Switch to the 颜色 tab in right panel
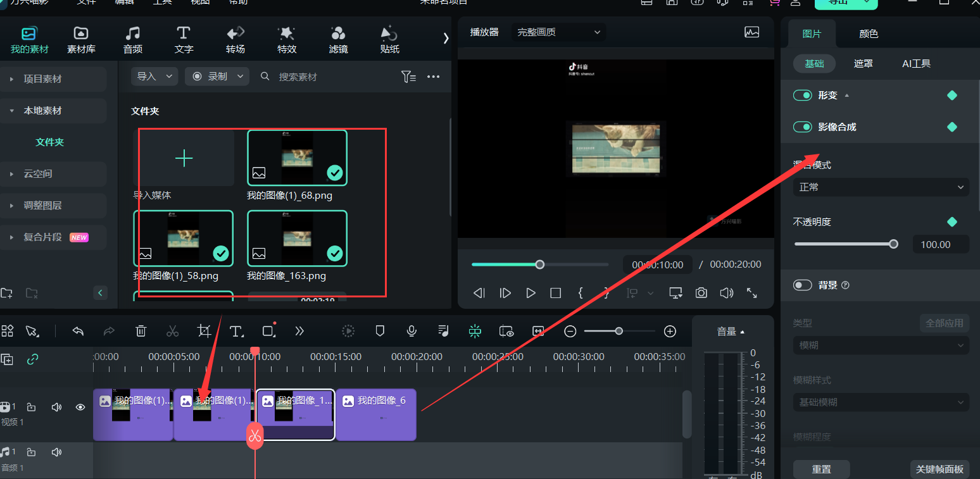The image size is (980, 479). click(x=868, y=33)
